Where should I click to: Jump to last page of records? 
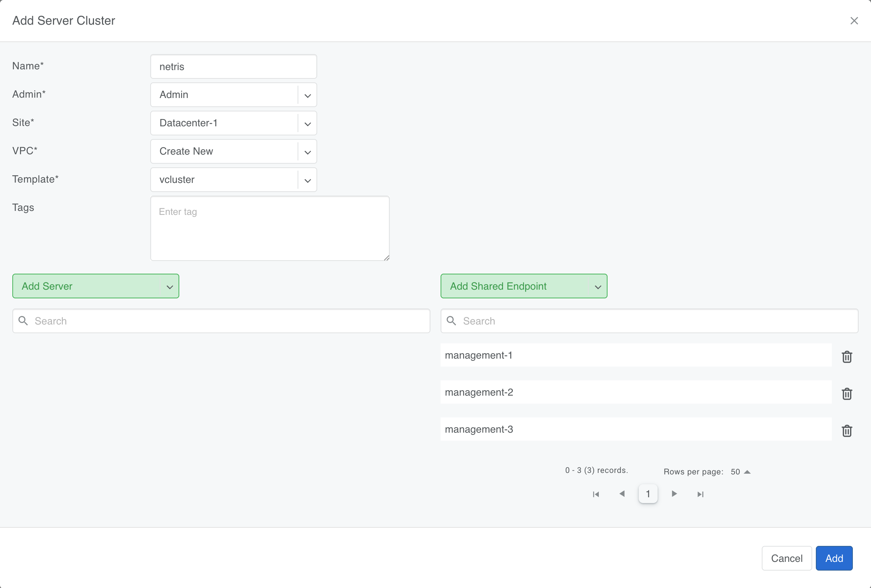(700, 494)
